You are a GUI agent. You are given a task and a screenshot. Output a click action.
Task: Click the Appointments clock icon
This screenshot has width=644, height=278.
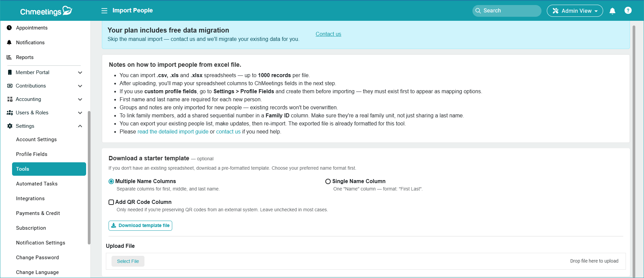9,28
